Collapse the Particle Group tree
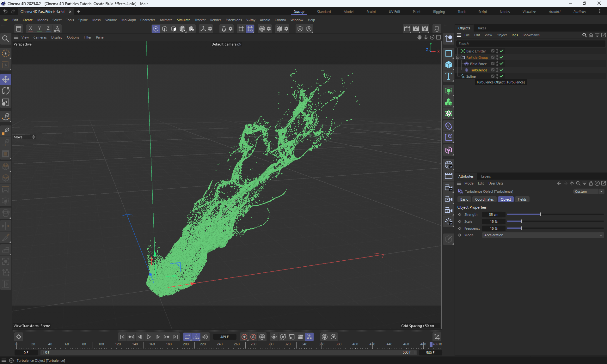 pos(457,58)
